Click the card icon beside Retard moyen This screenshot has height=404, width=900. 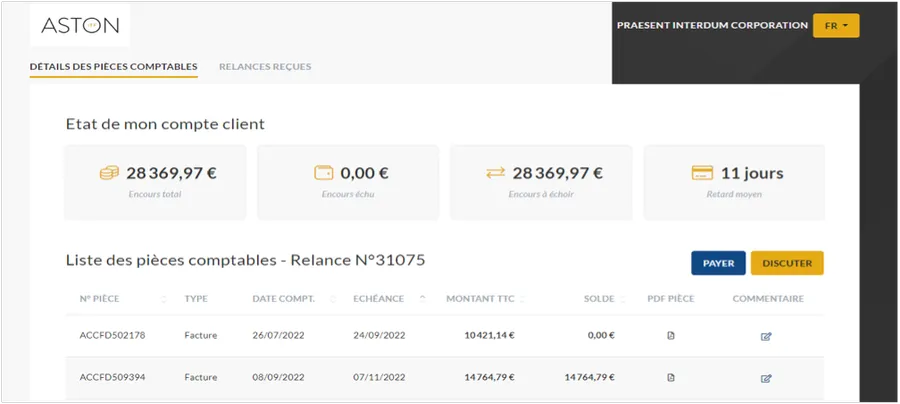[702, 173]
